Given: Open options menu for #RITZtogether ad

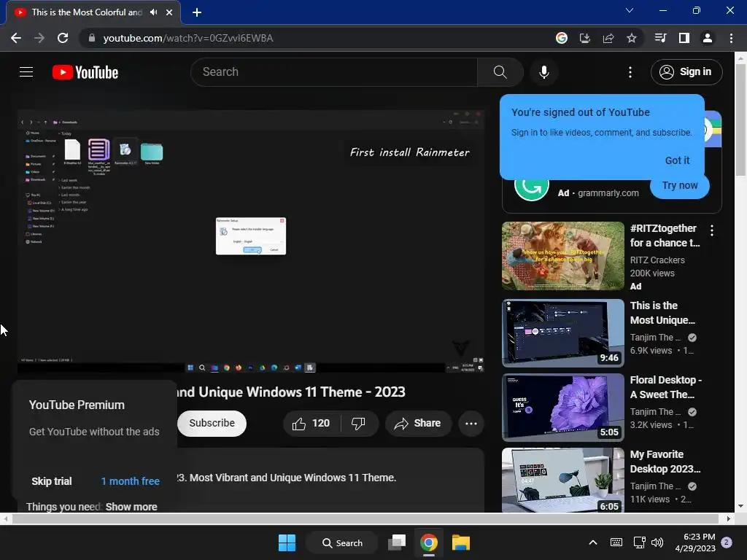Looking at the screenshot, I should tap(712, 230).
